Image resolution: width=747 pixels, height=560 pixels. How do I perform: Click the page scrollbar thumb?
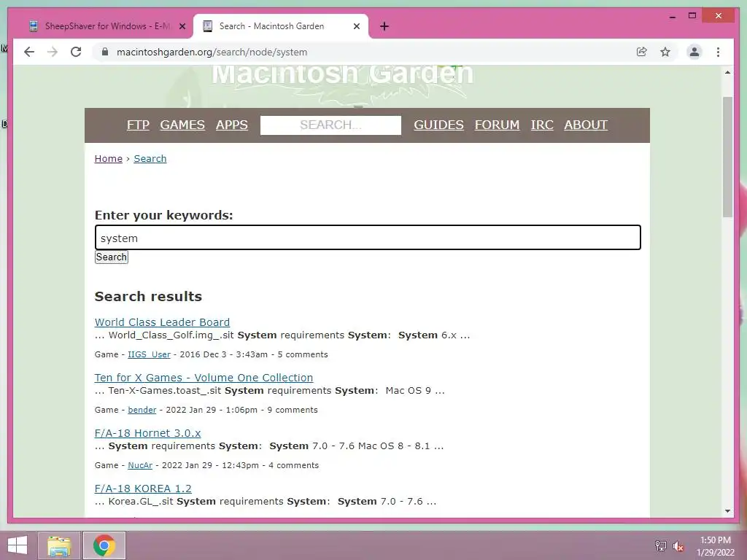pyautogui.click(x=727, y=157)
